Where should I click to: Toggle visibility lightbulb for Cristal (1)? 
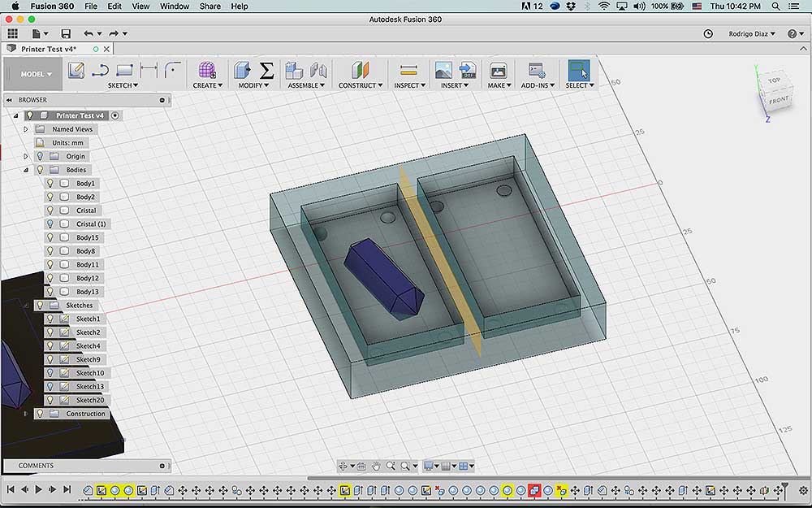click(50, 224)
